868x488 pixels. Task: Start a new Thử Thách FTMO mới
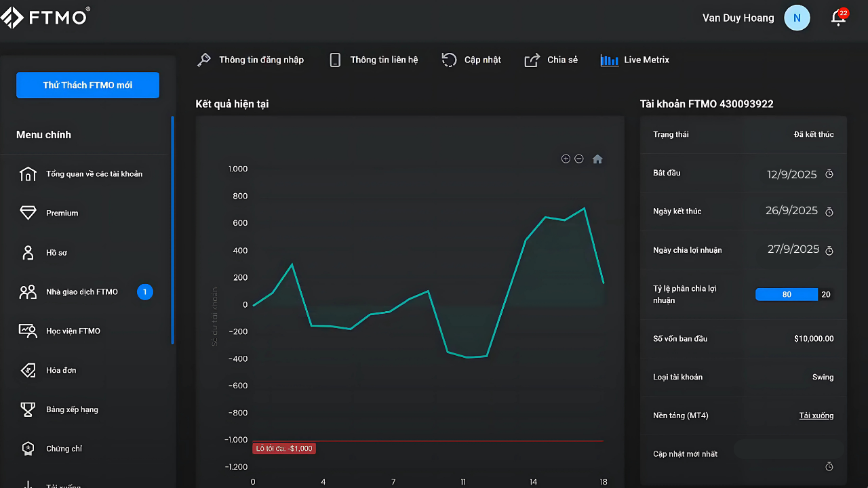click(x=87, y=85)
